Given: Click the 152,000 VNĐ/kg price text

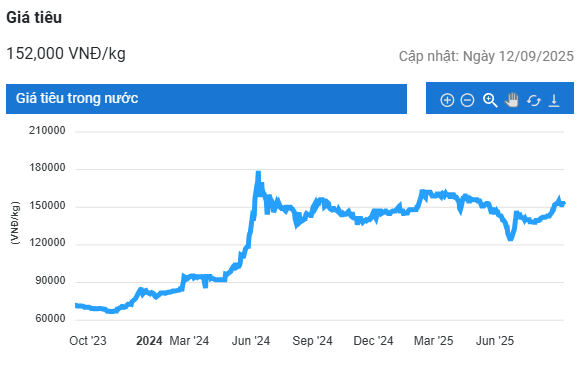Looking at the screenshot, I should (66, 54).
